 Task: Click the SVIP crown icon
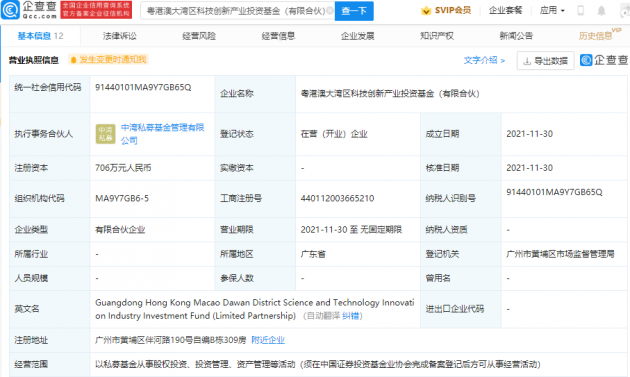(x=426, y=10)
